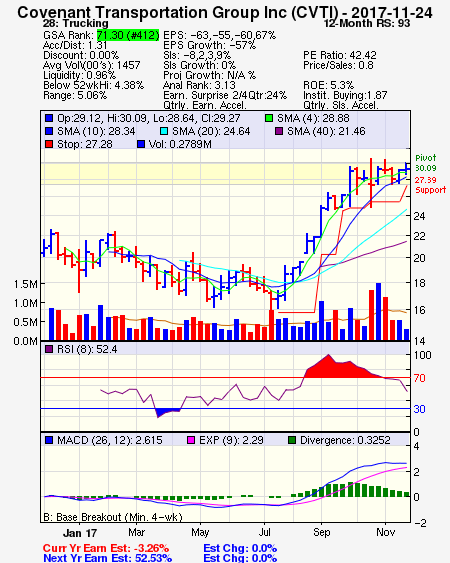Click the 'PE Ratio: 42.42' value
This screenshot has width=450, height=563.
pyautogui.click(x=340, y=55)
